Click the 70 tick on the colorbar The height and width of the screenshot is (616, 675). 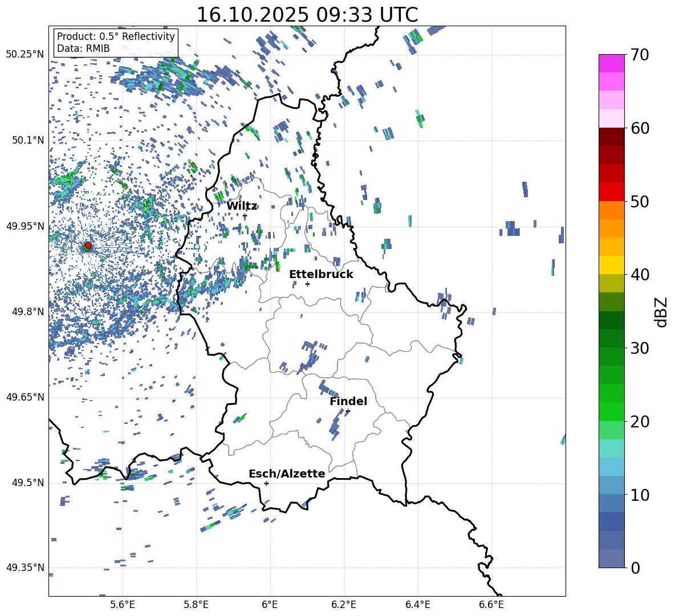tap(640, 55)
